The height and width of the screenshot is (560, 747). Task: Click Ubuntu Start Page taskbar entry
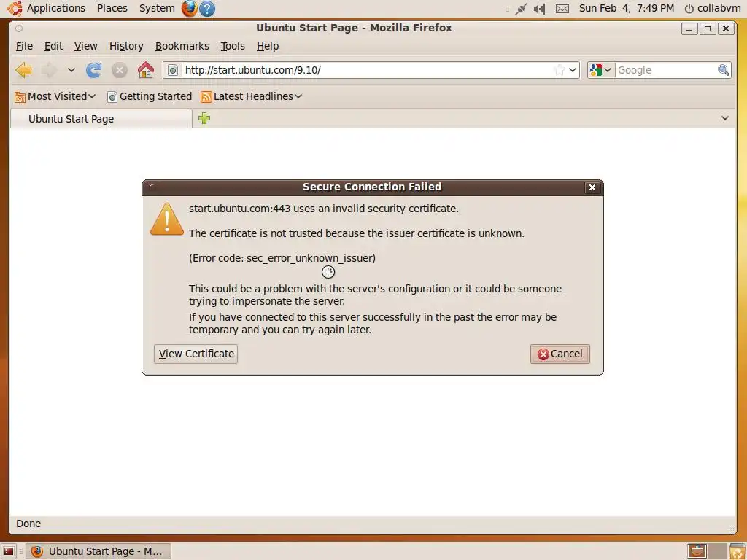pos(98,551)
